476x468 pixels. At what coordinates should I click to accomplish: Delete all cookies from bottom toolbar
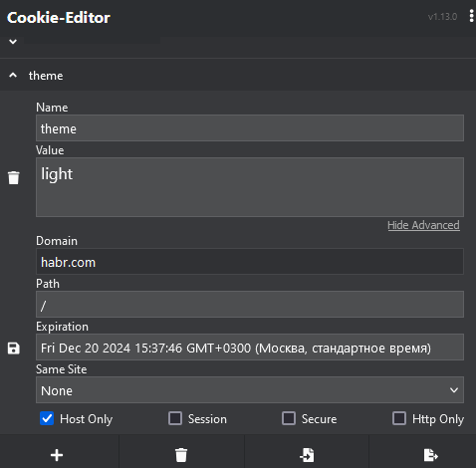click(181, 455)
